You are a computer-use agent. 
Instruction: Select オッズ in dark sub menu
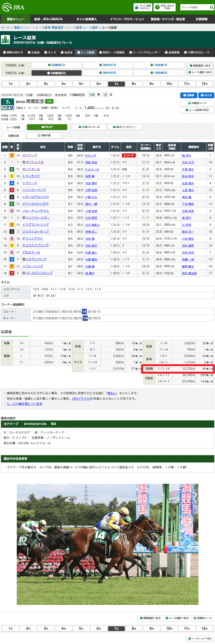point(50,53)
